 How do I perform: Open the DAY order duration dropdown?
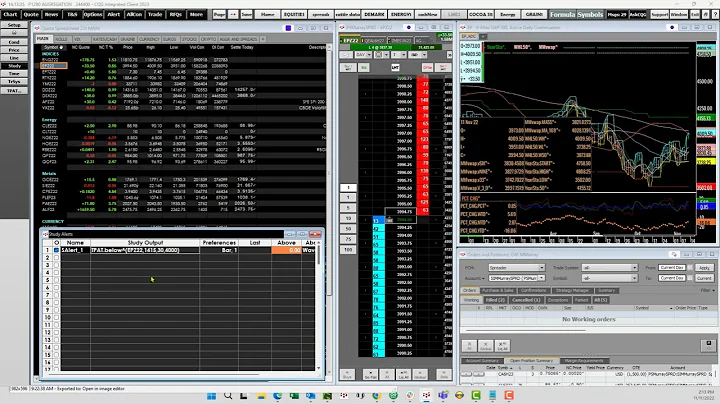click(362, 55)
